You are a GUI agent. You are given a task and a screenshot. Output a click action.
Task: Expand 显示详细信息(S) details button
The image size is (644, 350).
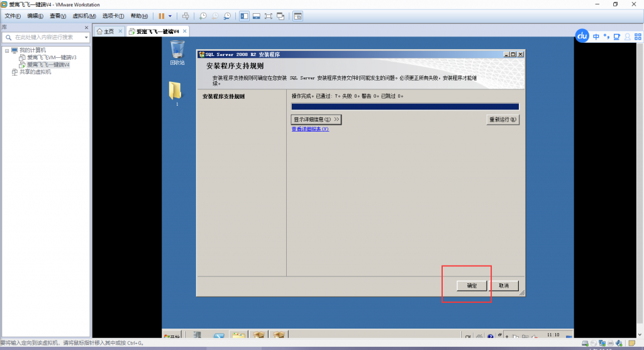(x=316, y=119)
